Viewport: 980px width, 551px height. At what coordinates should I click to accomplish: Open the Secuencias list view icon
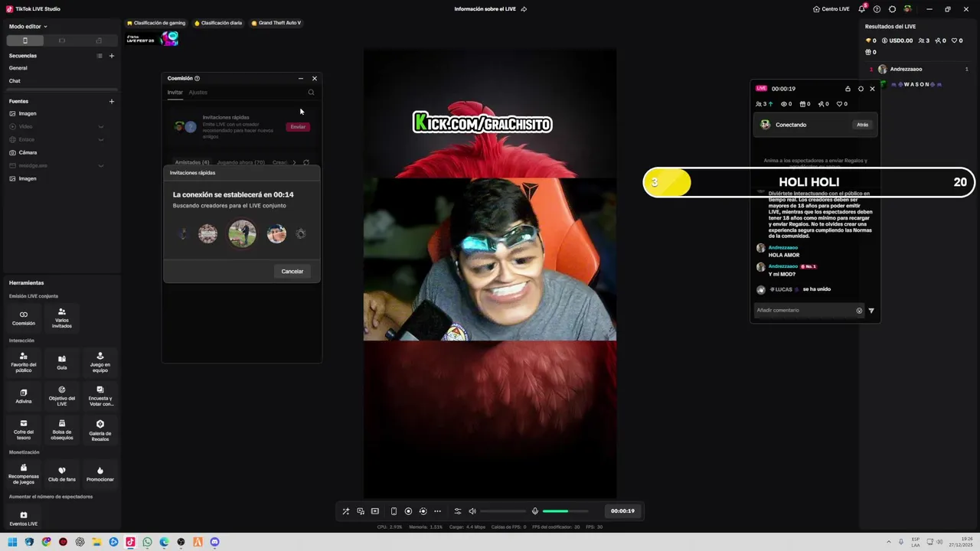100,56
